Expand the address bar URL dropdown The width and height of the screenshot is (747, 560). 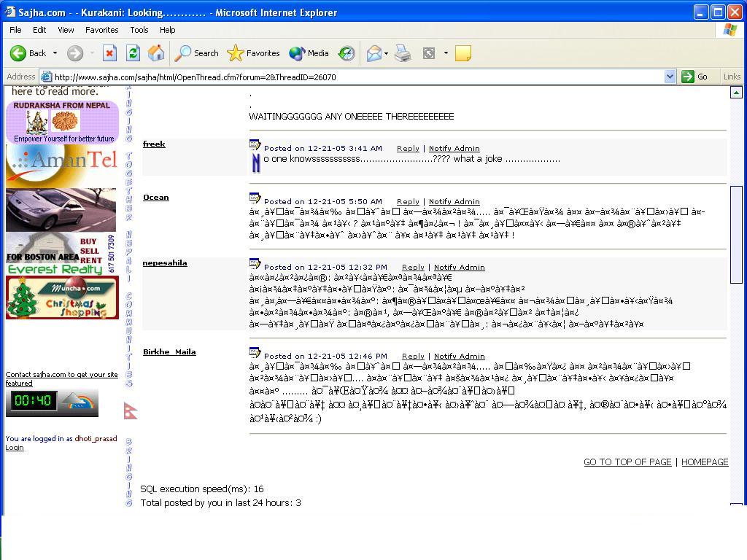coord(670,77)
